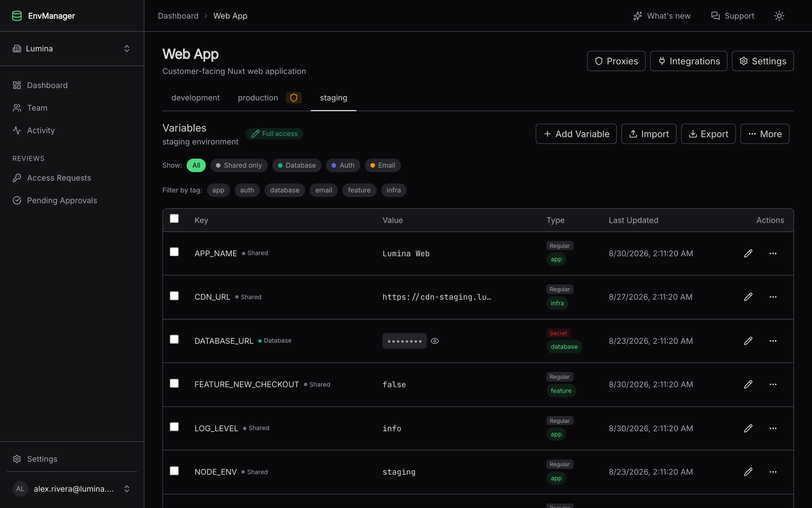Image resolution: width=812 pixels, height=508 pixels.
Task: Click the Import button
Action: [648, 134]
